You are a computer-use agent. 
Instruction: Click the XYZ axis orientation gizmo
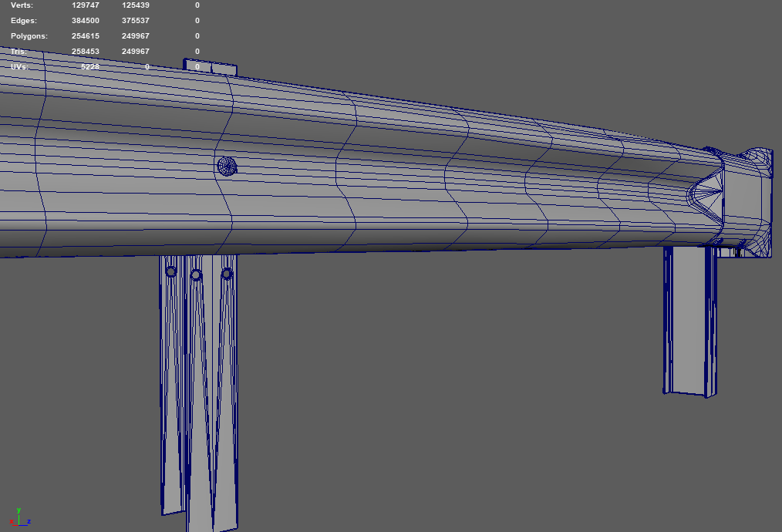point(19,517)
